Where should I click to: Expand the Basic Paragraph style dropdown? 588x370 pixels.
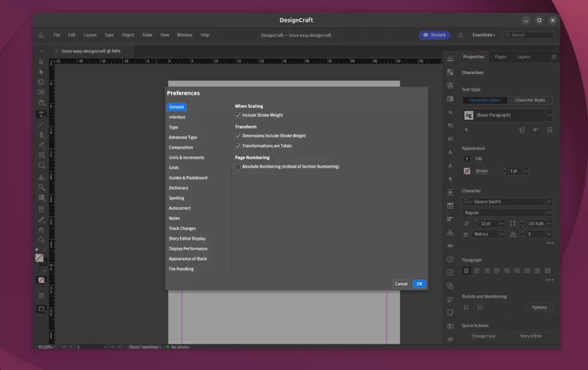pyautogui.click(x=548, y=115)
